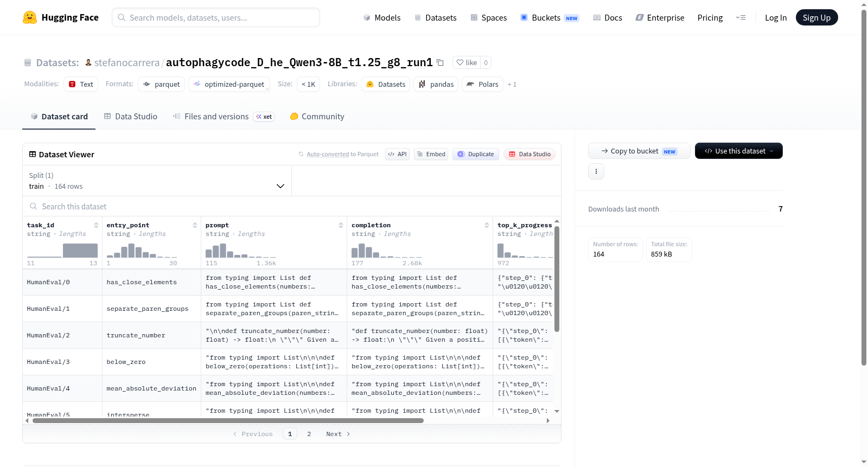Image resolution: width=868 pixels, height=467 pixels.
Task: Open Buckets in the navigation bar
Action: (550, 17)
